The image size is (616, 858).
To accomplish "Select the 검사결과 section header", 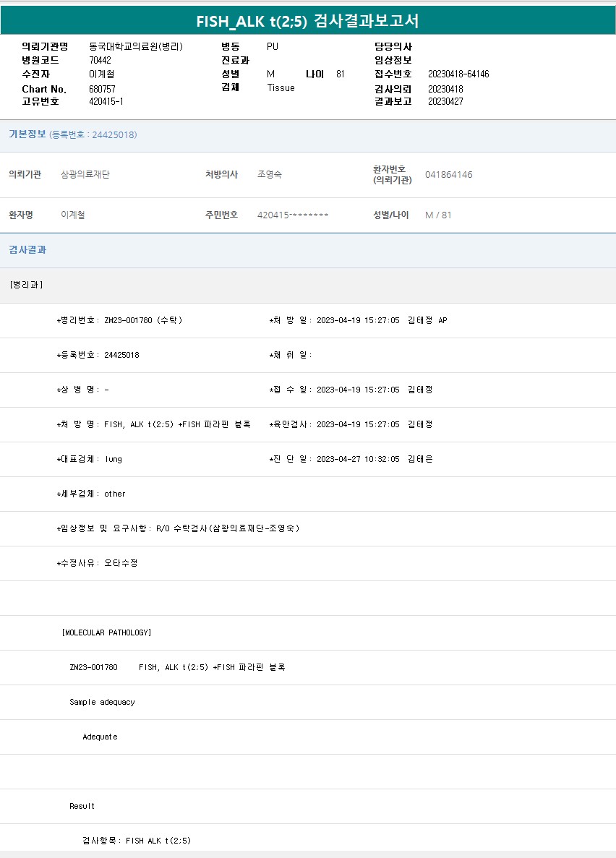I will [27, 250].
